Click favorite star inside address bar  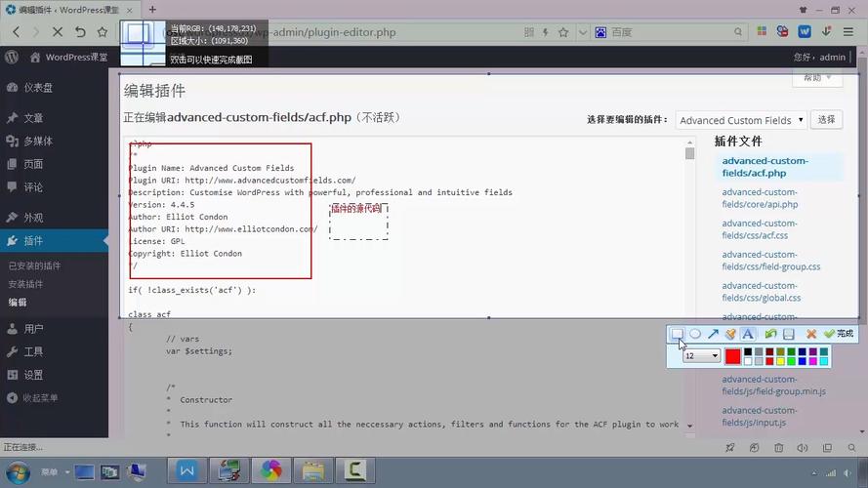(563, 32)
